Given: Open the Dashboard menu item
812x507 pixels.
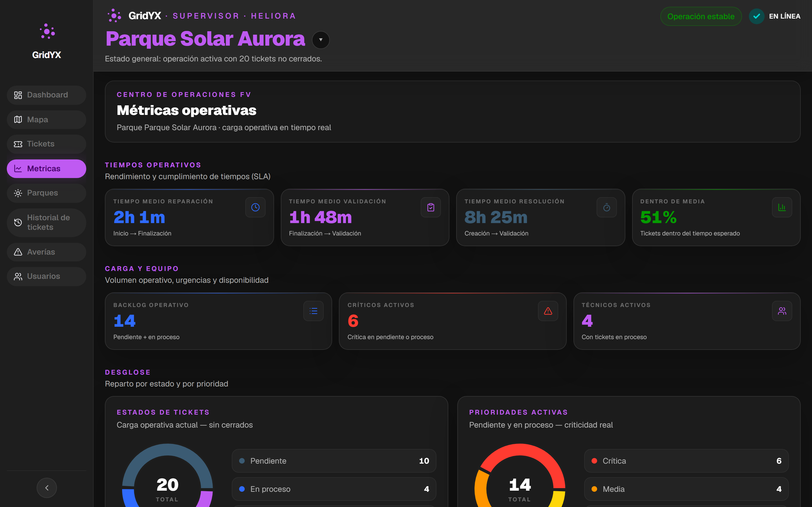Looking at the screenshot, I should coord(46,95).
